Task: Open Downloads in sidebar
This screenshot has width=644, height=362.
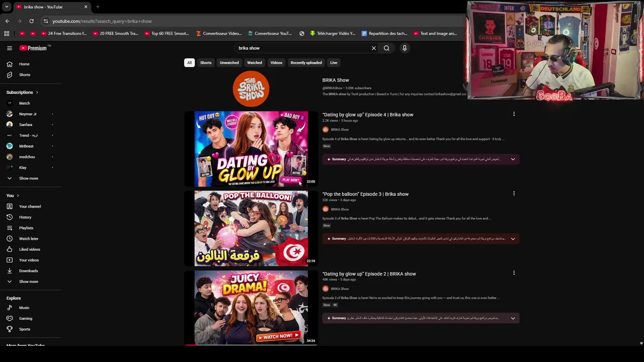Action: tap(28, 271)
